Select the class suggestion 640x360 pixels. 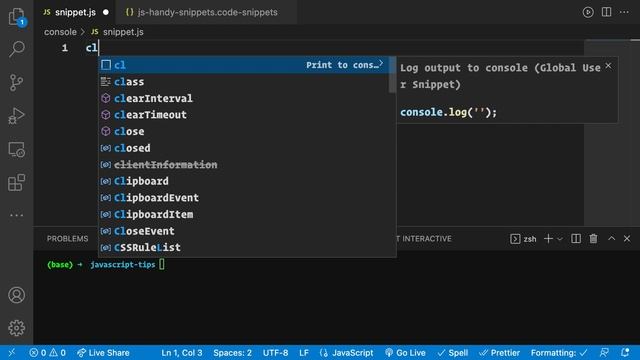point(244,82)
